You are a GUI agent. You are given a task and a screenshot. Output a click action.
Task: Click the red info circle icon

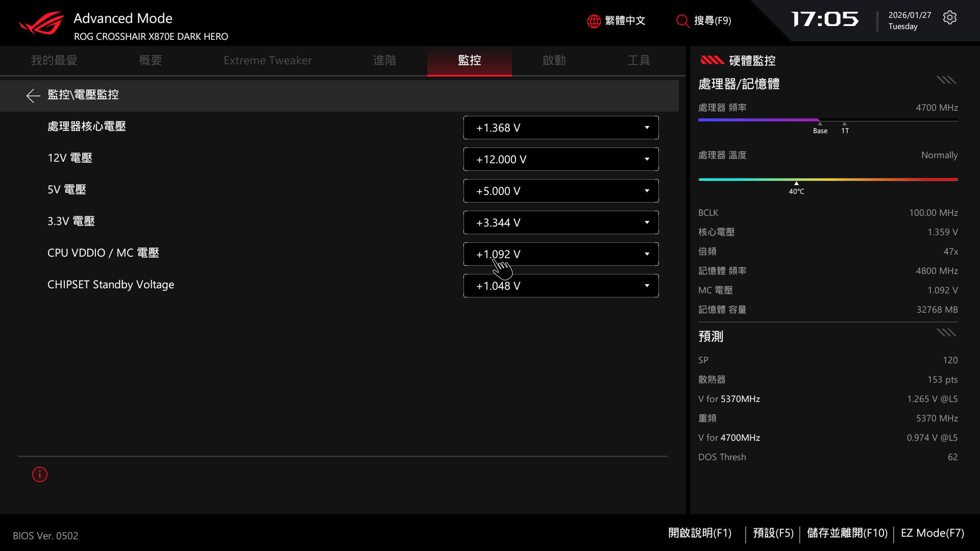(40, 474)
